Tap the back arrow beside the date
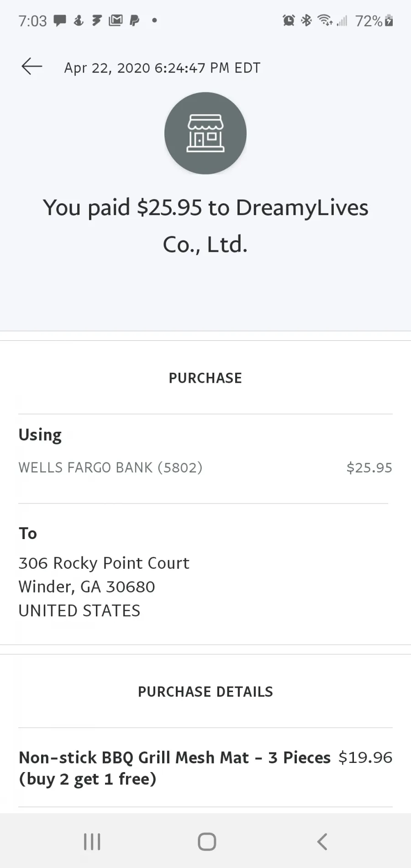This screenshot has height=868, width=411. click(x=32, y=67)
